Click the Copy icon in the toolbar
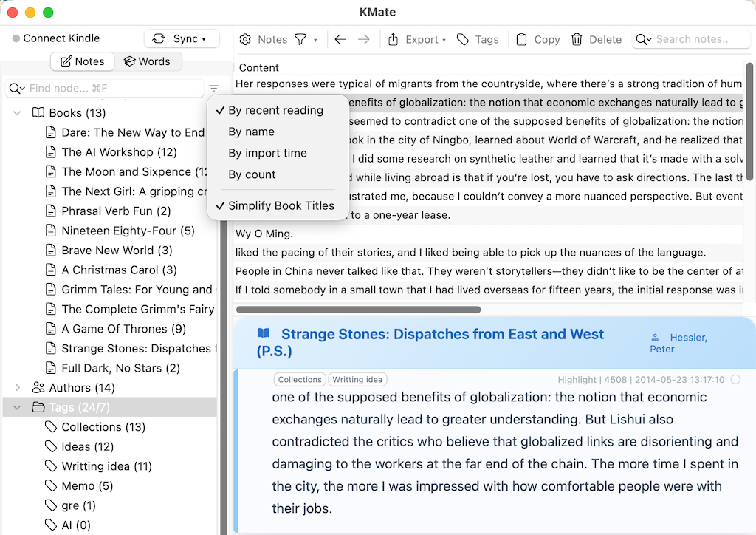 (521, 39)
